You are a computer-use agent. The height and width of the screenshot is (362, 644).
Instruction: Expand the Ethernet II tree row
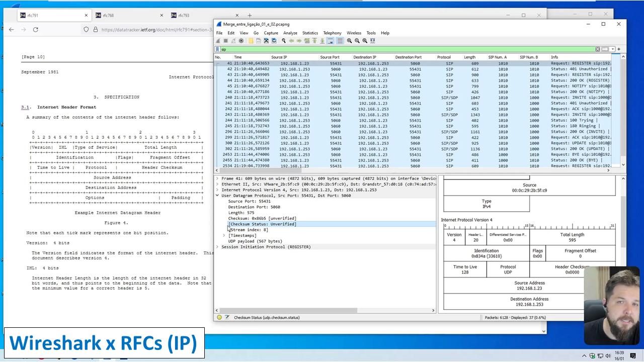[217, 185]
